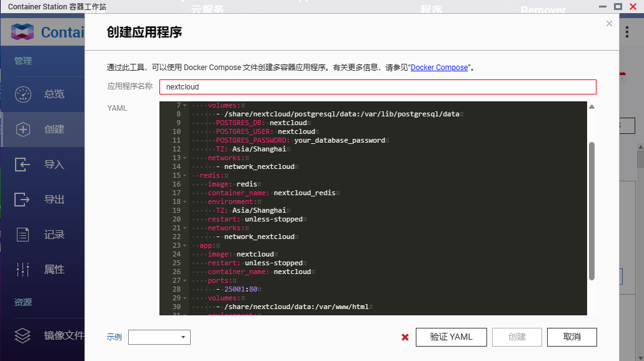Open the 属性 sliders settings icon
The image size is (644, 361).
[23, 270]
